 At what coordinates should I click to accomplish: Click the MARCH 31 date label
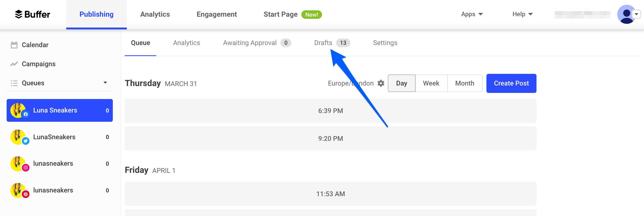point(181,84)
